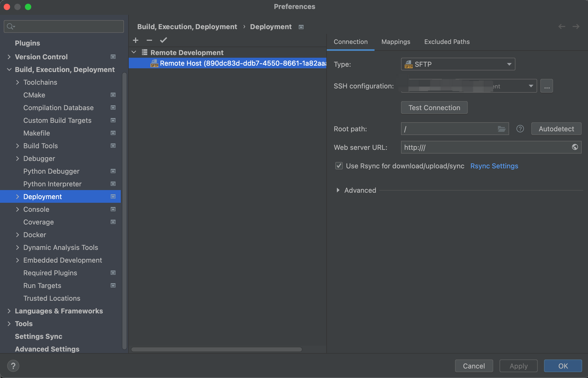
Task: Click the globe icon in Web server URL
Action: point(575,147)
